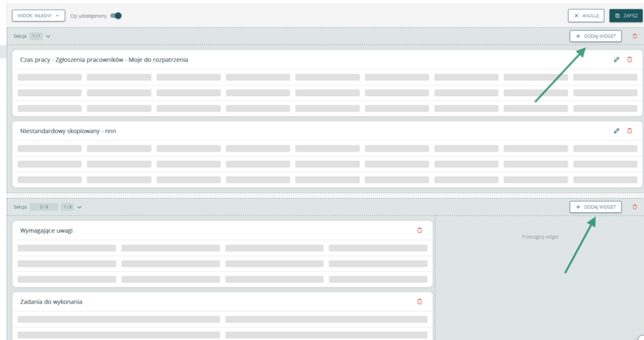The width and height of the screenshot is (644, 340).
Task: Delete the 'Wymagające uwagi' widget
Action: pyautogui.click(x=420, y=231)
